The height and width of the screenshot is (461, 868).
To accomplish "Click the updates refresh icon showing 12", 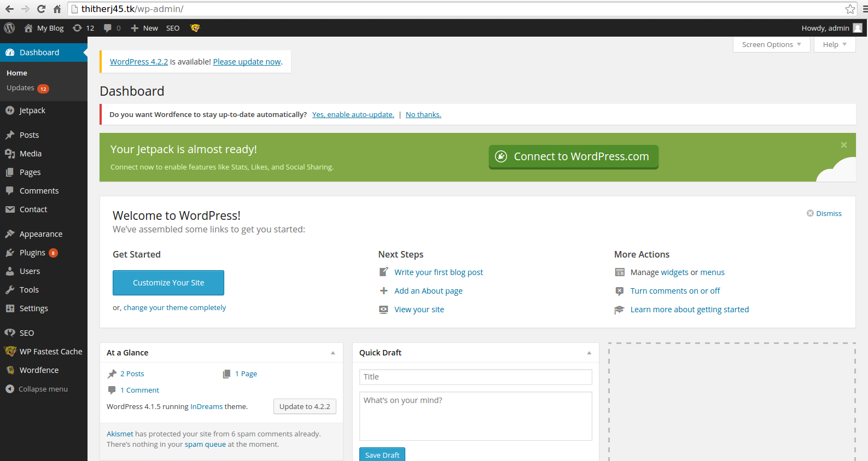I will [x=77, y=28].
